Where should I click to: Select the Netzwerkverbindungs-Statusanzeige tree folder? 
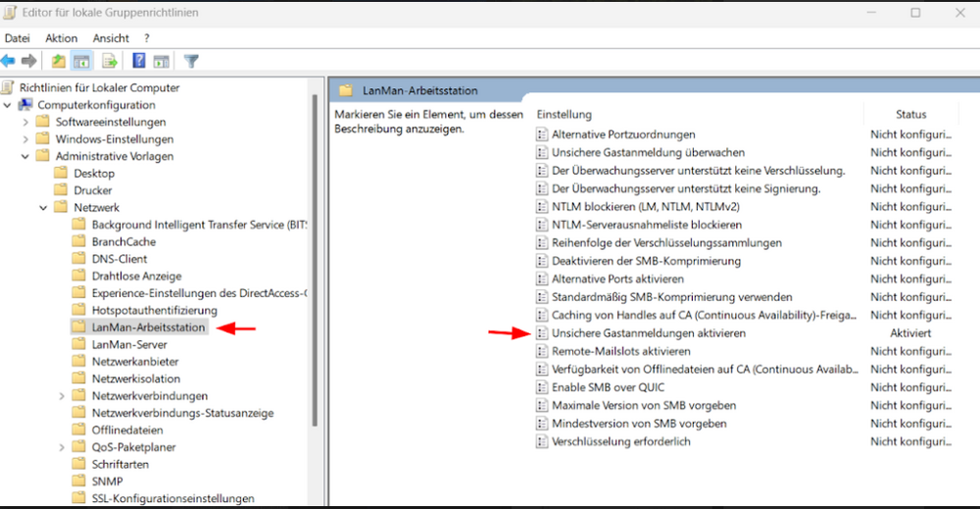(182, 413)
